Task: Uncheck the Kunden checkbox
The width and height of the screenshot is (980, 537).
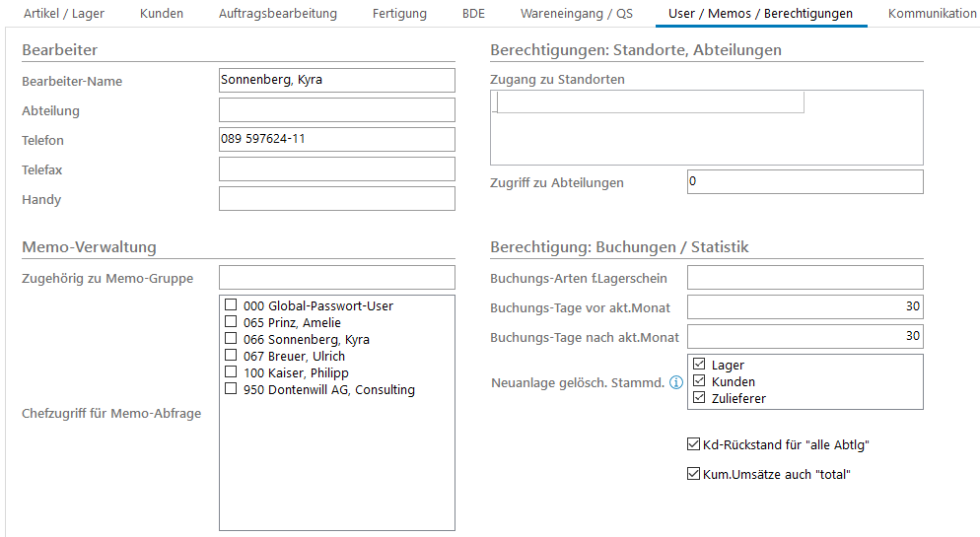Action: [x=699, y=381]
